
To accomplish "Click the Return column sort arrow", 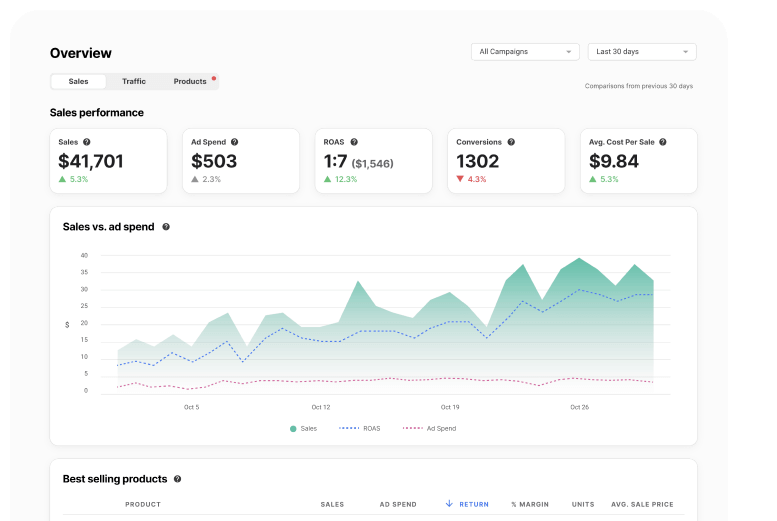I will click(x=449, y=504).
